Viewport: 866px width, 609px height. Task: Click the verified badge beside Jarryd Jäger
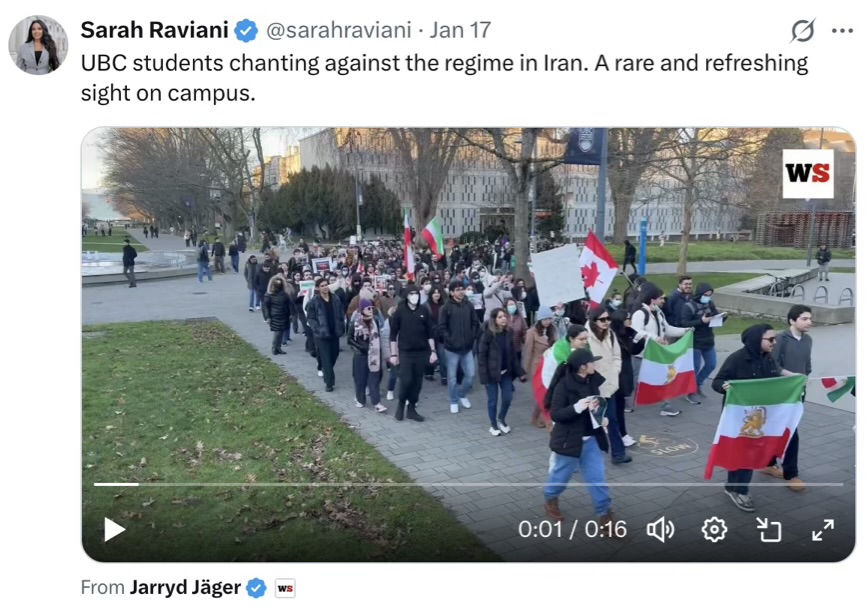coord(256,588)
